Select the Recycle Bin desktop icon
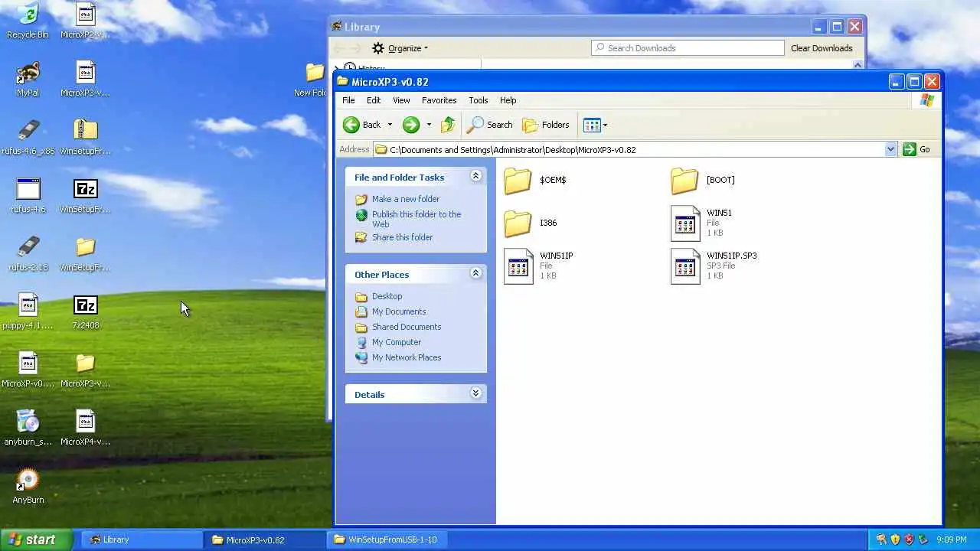 (28, 21)
